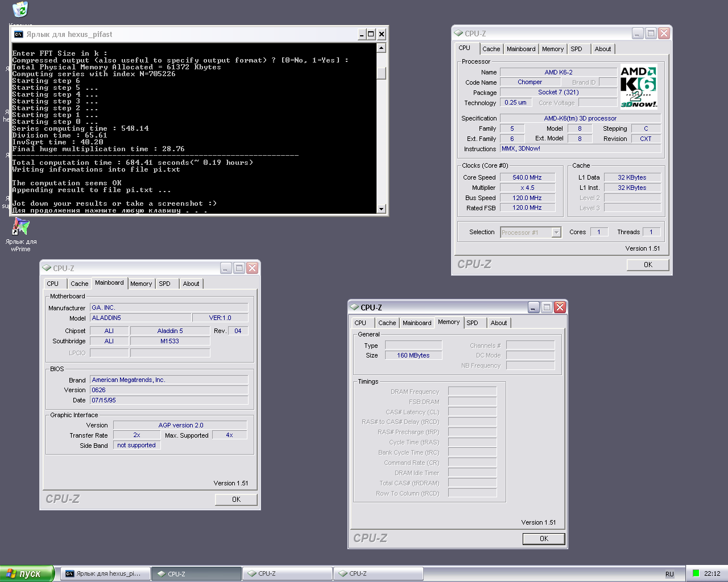Click the AGP version 2.0 value
Viewport: 728px width, 582px height.
click(180, 425)
